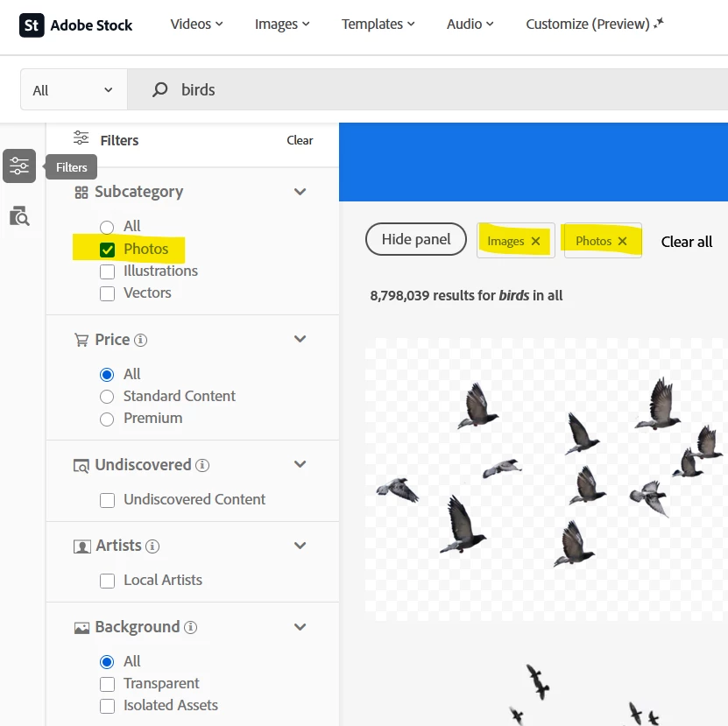
Task: Check the Illustrations checkbox
Action: click(x=107, y=271)
